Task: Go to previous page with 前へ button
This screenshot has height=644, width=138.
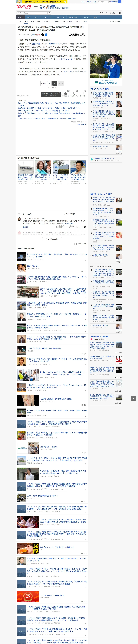Action: (x=44, y=83)
